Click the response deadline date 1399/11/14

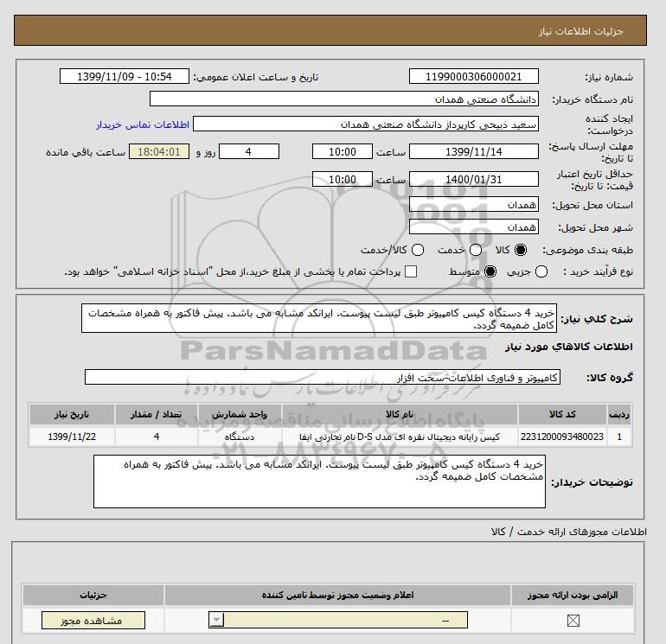click(x=474, y=151)
